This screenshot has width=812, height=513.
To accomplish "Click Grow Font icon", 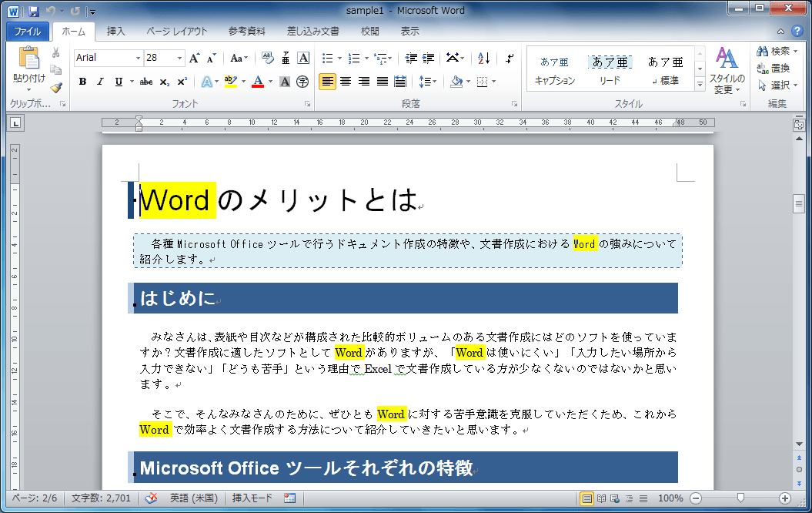I will 194,58.
